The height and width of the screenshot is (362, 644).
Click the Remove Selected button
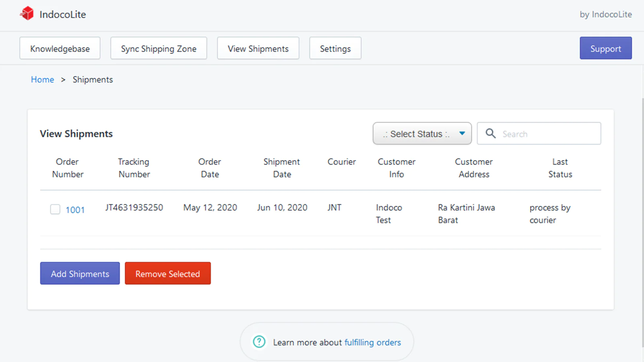click(x=168, y=274)
